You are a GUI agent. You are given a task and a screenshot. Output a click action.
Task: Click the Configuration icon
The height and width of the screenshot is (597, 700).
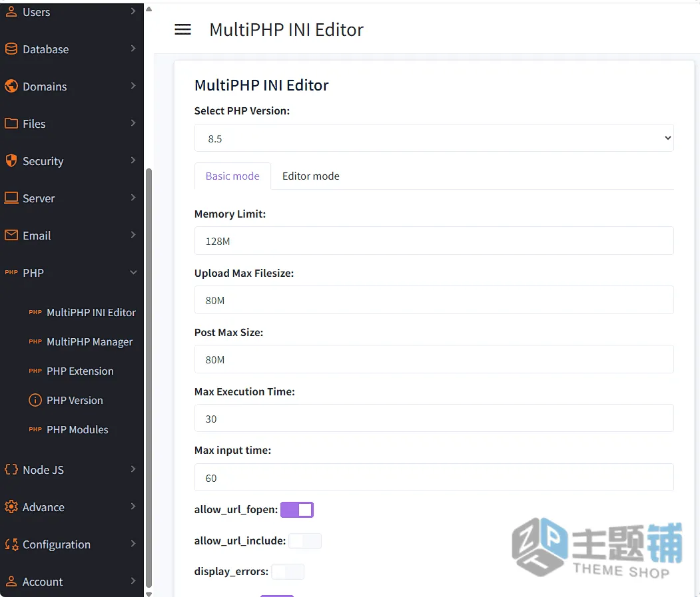11,544
